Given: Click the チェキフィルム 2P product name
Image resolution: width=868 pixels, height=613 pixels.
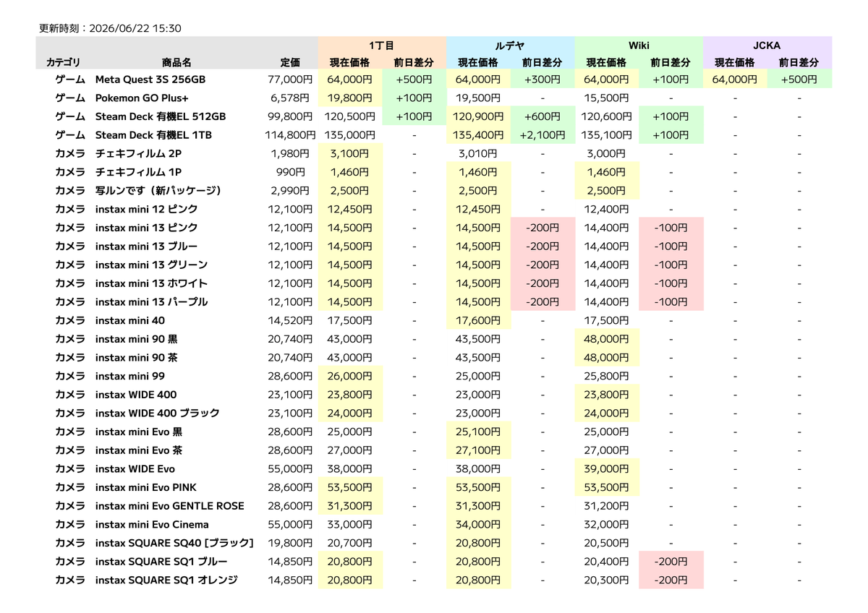Looking at the screenshot, I should tap(138, 153).
